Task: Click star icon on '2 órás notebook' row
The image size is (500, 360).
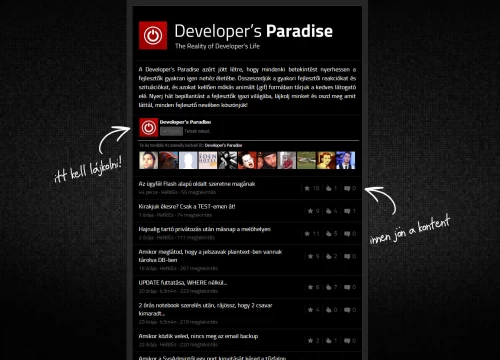Action: pos(310,310)
